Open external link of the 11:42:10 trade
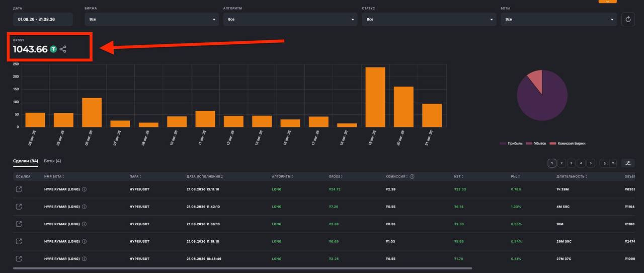The image size is (644, 273). coord(19,207)
